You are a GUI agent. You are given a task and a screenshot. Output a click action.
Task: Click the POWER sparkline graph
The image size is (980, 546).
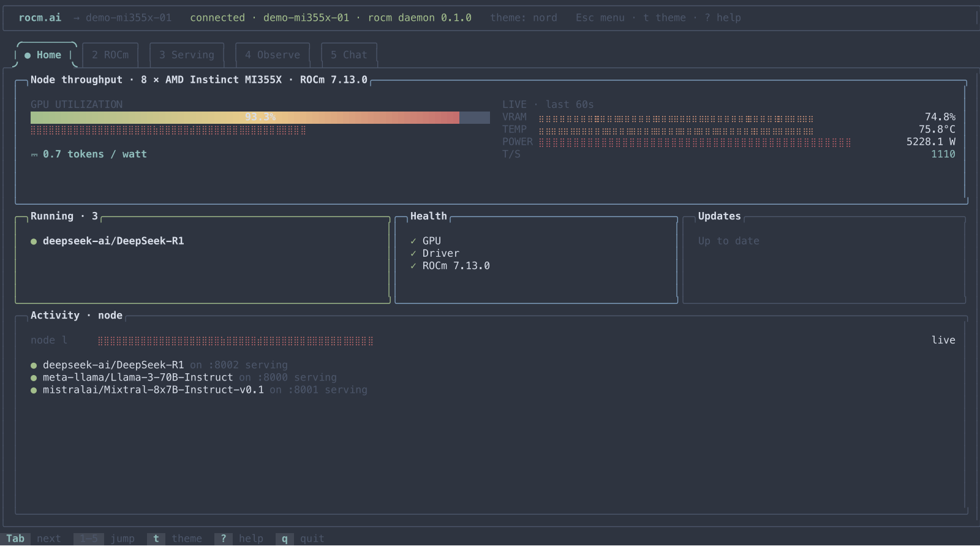coord(695,143)
